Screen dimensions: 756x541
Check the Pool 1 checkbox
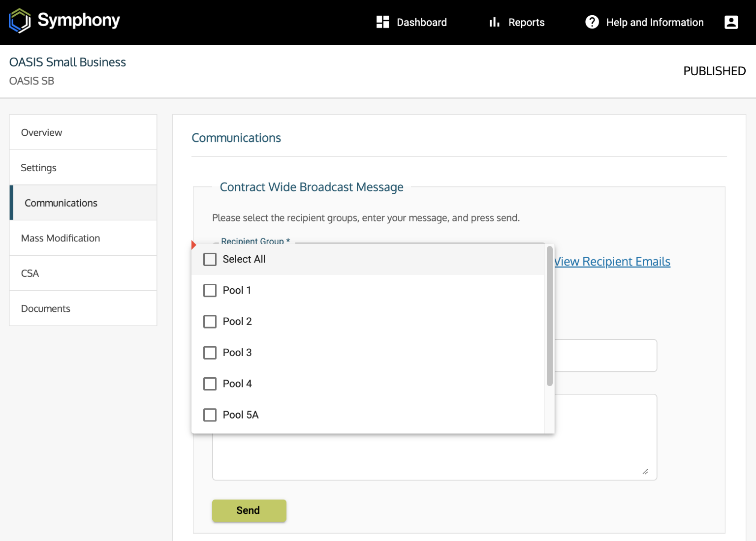tap(210, 290)
